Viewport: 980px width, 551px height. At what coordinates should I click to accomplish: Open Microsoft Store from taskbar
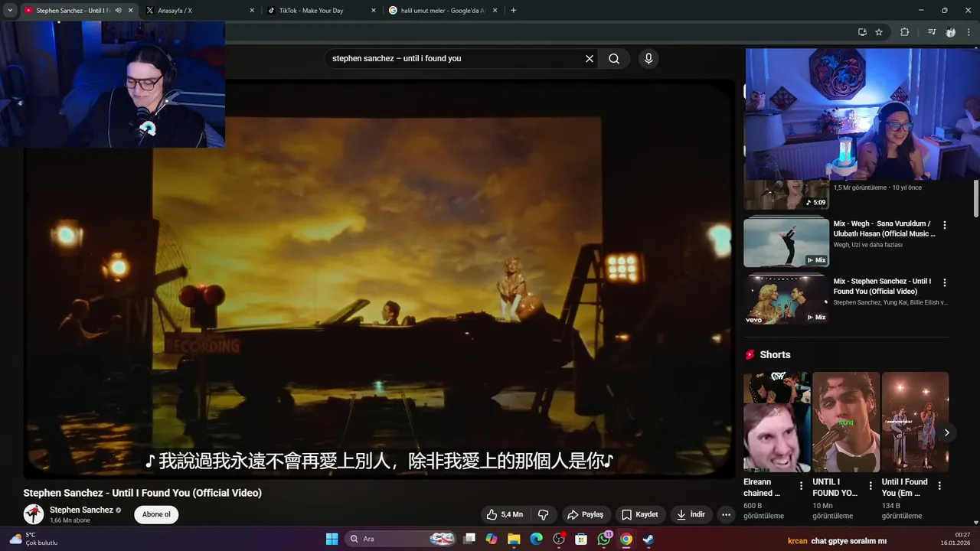[x=581, y=539]
